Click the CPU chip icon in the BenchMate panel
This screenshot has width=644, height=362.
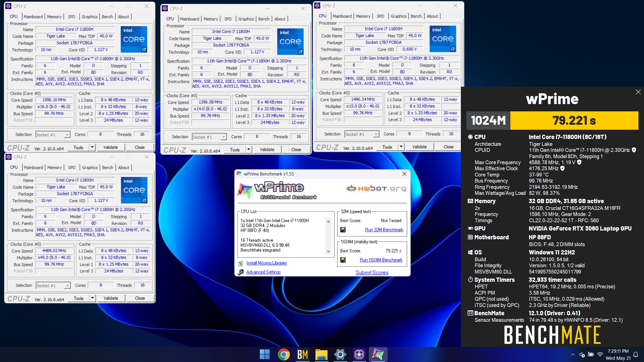pos(470,137)
